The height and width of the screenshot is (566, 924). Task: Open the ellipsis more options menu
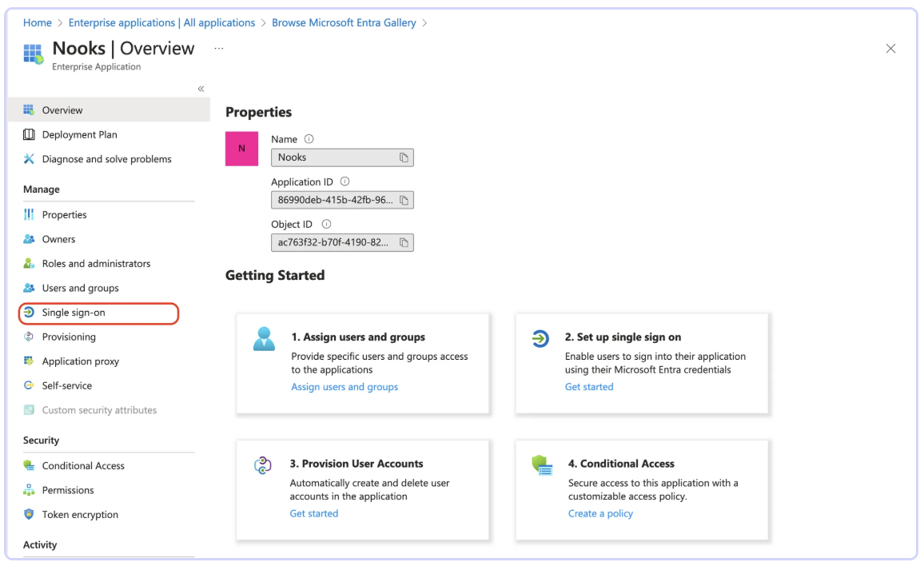219,48
